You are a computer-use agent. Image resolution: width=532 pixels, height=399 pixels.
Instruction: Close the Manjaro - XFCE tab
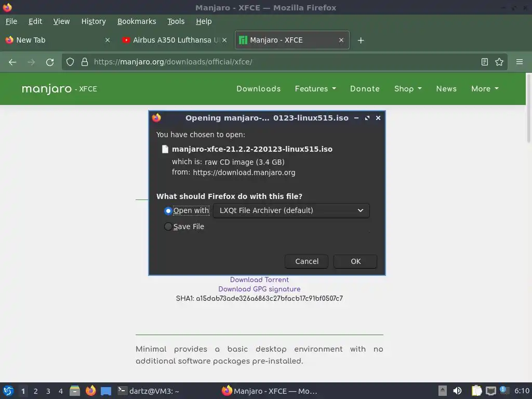click(341, 40)
